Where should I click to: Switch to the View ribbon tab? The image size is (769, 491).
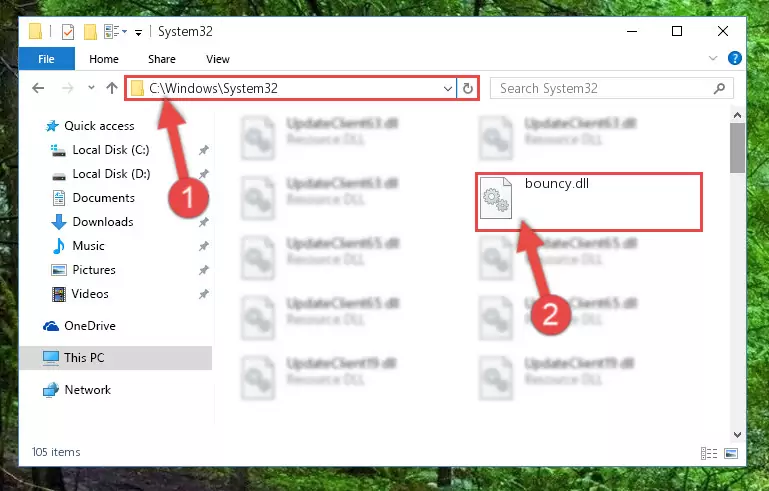tap(218, 59)
